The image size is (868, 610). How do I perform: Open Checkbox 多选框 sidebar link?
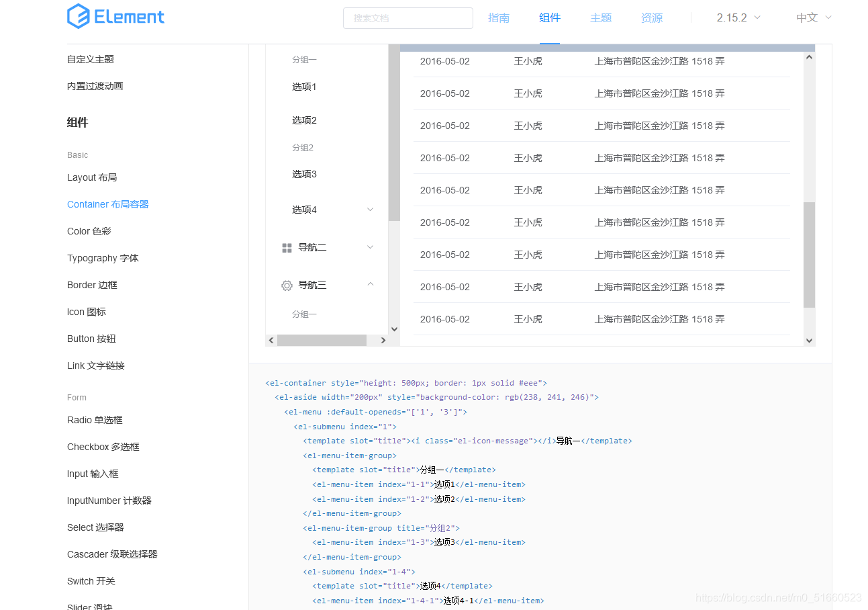click(x=103, y=447)
